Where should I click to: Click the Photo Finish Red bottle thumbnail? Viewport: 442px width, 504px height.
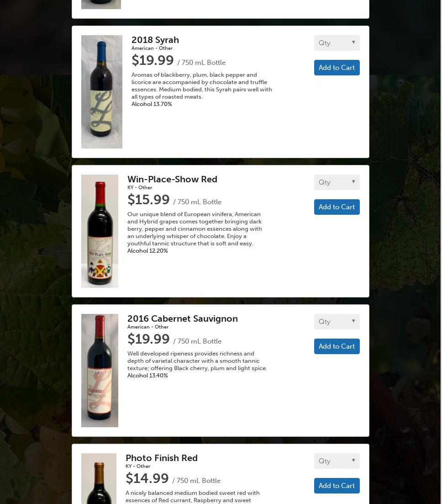99,478
